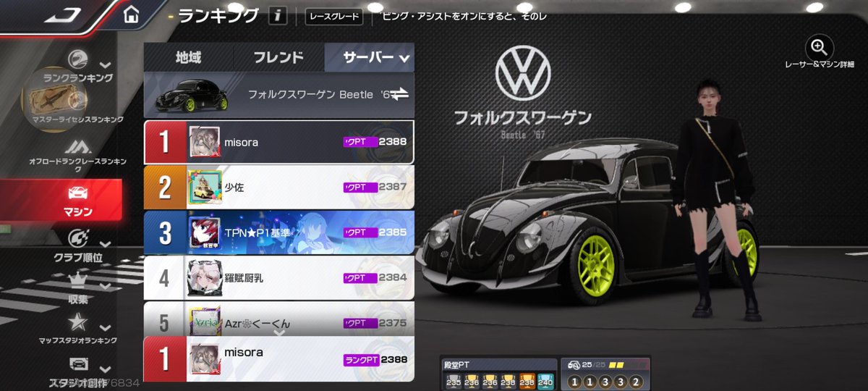Expand ランクランキング submenu chevron

106,65
